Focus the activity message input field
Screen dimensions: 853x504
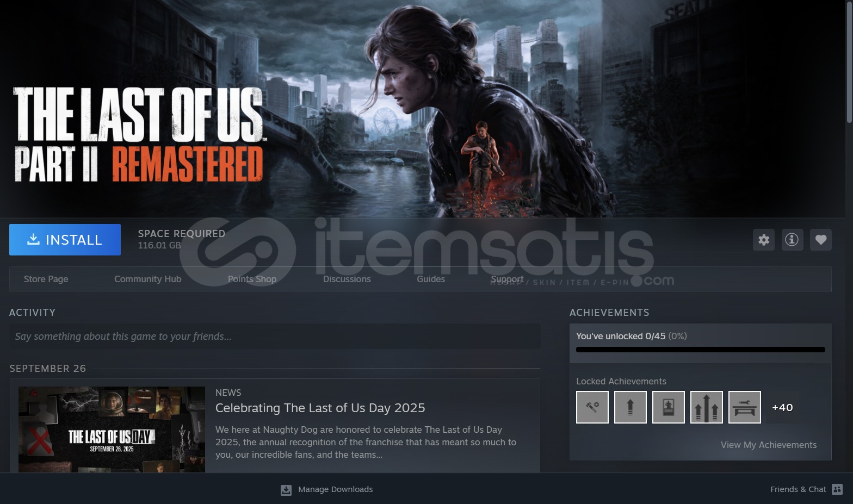click(x=275, y=337)
